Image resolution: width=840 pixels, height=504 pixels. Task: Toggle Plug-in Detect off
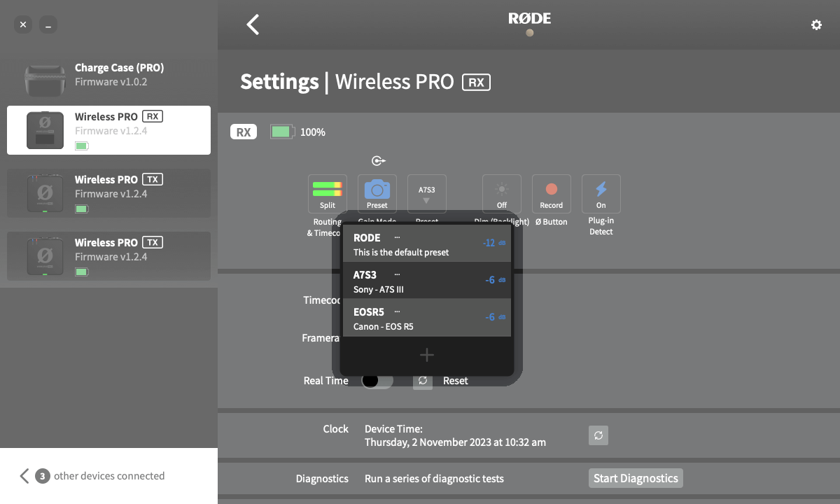coord(601,189)
